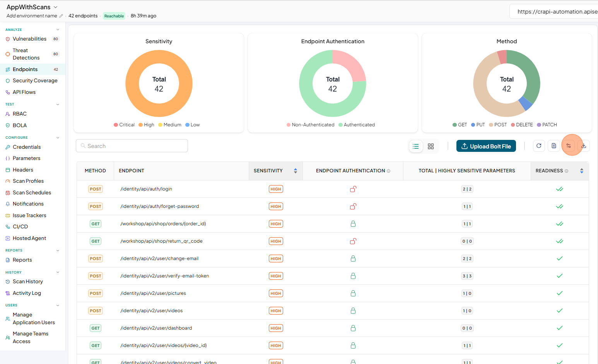
Task: Click 3 | 3 parameters count cell
Action: (x=467, y=276)
